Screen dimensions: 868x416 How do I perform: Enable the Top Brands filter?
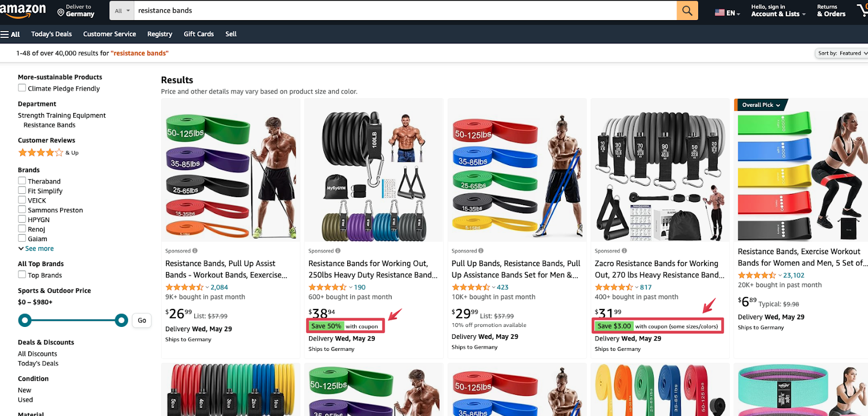[x=21, y=275]
